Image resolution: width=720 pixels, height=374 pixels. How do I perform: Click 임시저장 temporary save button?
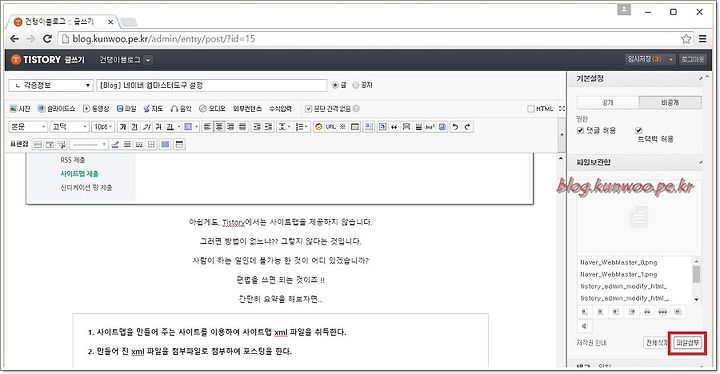[645, 60]
